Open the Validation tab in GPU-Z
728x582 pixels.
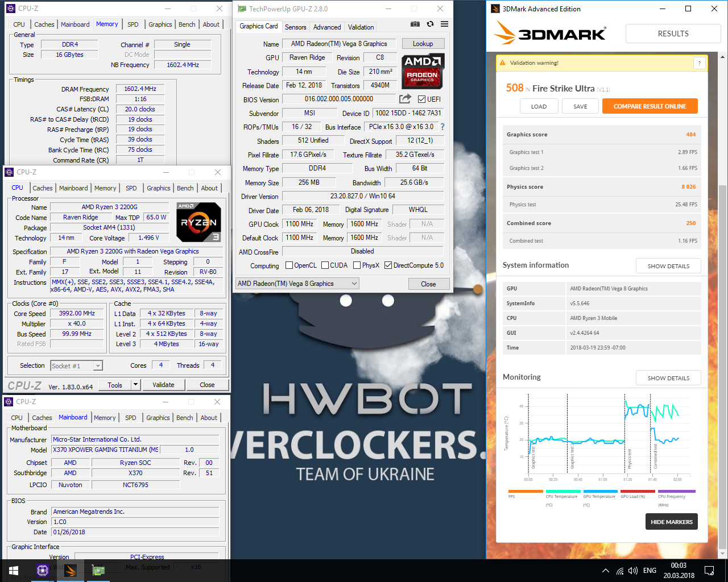click(x=361, y=27)
